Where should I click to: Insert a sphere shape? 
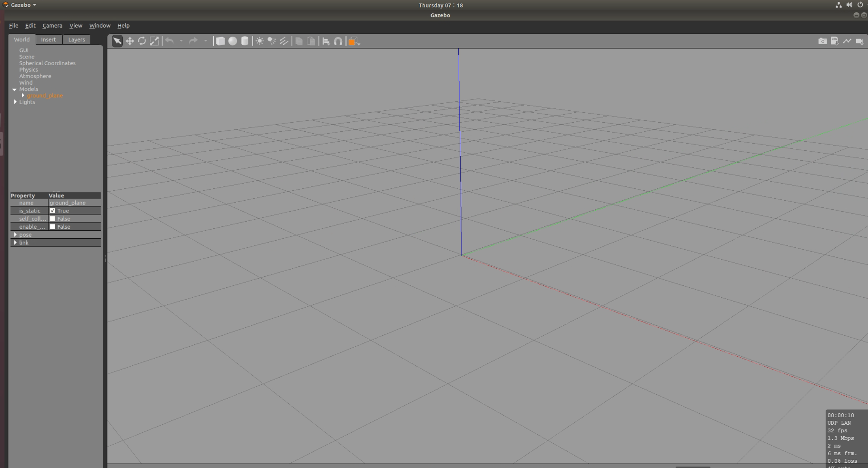(233, 41)
